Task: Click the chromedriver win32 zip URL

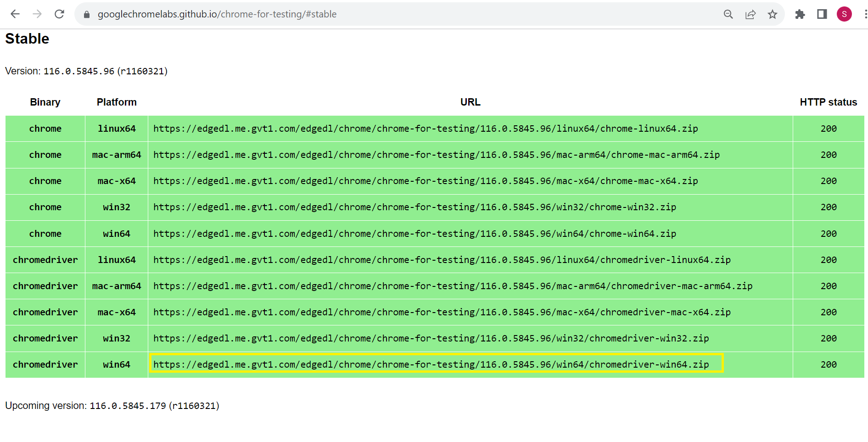Action: pyautogui.click(x=431, y=338)
